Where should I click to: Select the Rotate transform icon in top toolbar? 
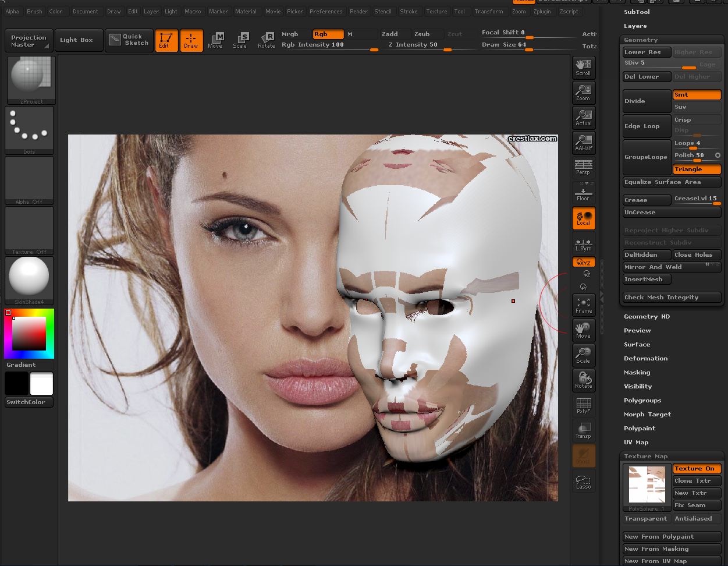click(267, 41)
